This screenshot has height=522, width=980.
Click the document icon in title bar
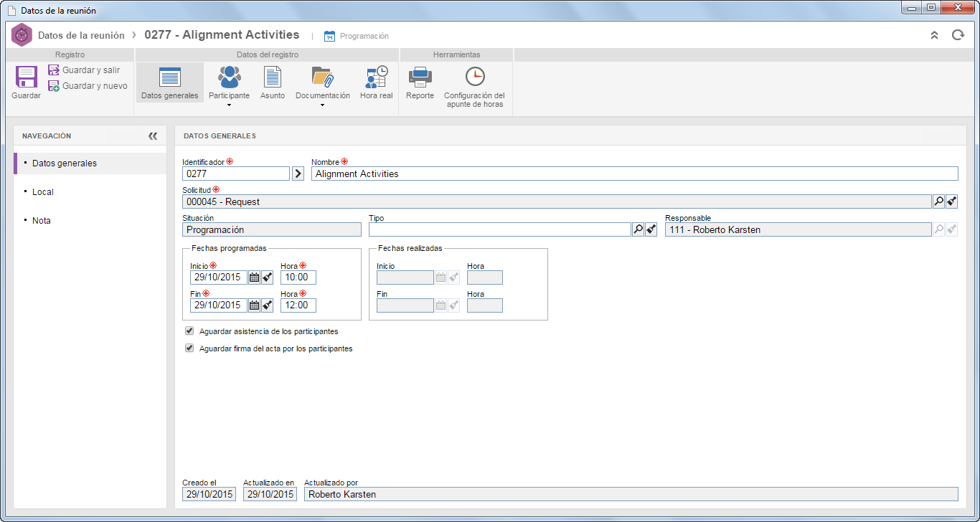tap(11, 11)
